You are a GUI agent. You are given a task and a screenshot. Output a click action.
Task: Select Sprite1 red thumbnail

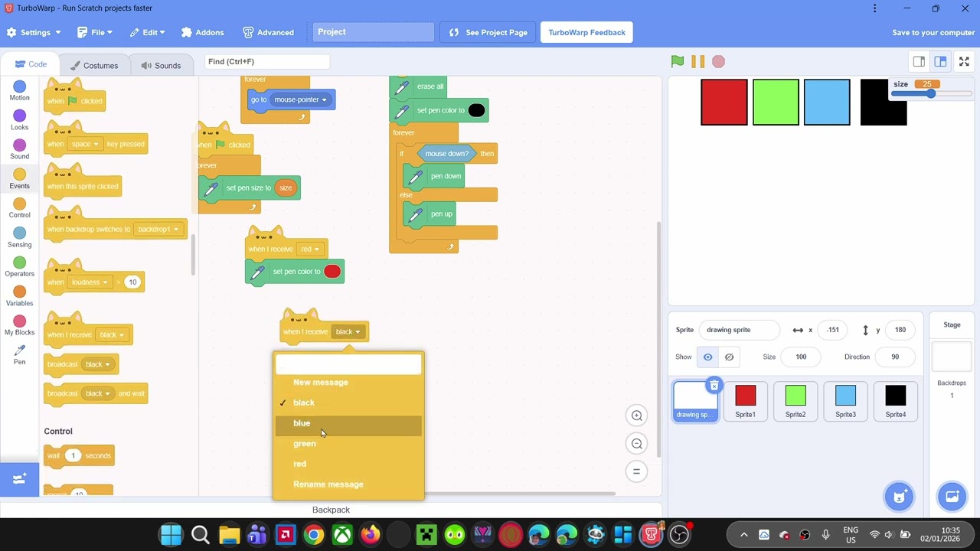(x=745, y=401)
